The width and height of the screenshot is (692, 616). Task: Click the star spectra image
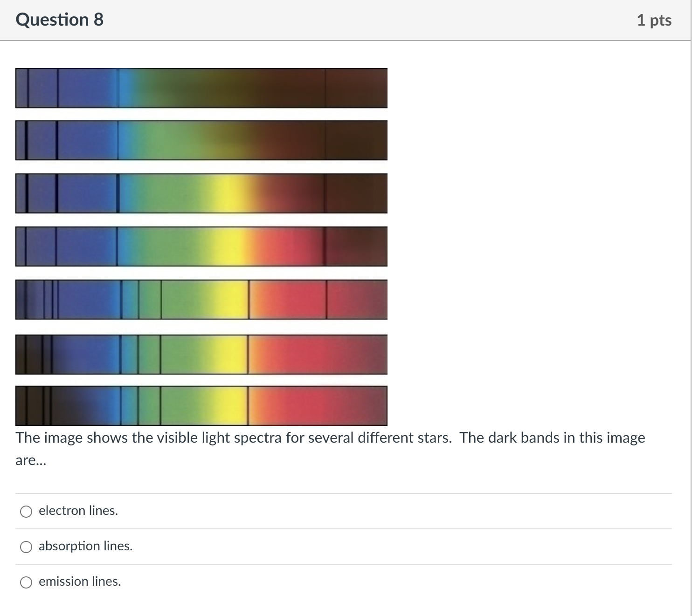[x=201, y=247]
